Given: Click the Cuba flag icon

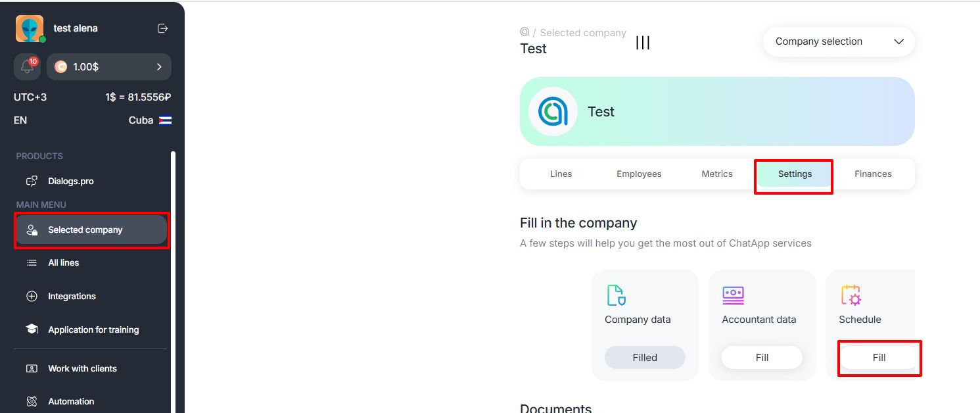Looking at the screenshot, I should (165, 120).
